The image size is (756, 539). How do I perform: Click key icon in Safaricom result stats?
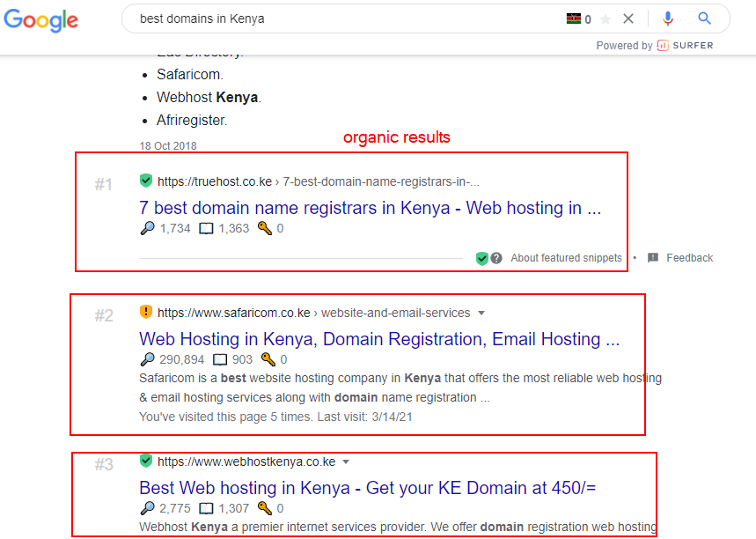pyautogui.click(x=268, y=359)
